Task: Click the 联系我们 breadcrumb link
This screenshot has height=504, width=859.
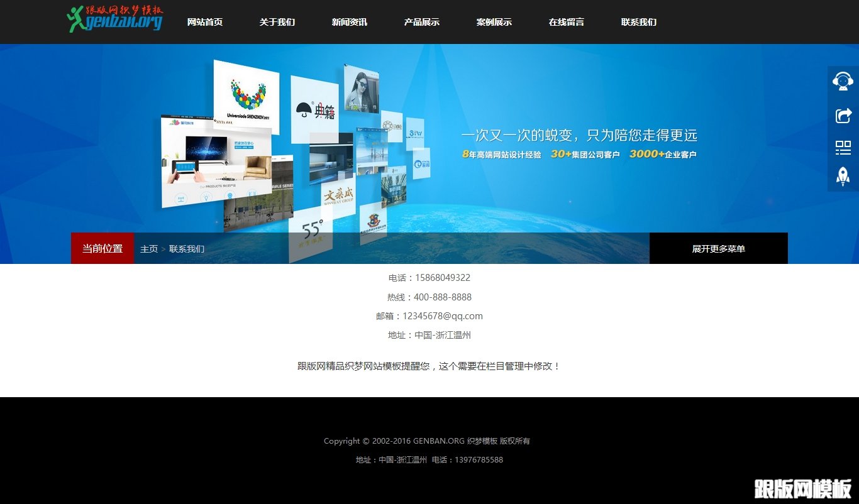Action: tap(187, 249)
